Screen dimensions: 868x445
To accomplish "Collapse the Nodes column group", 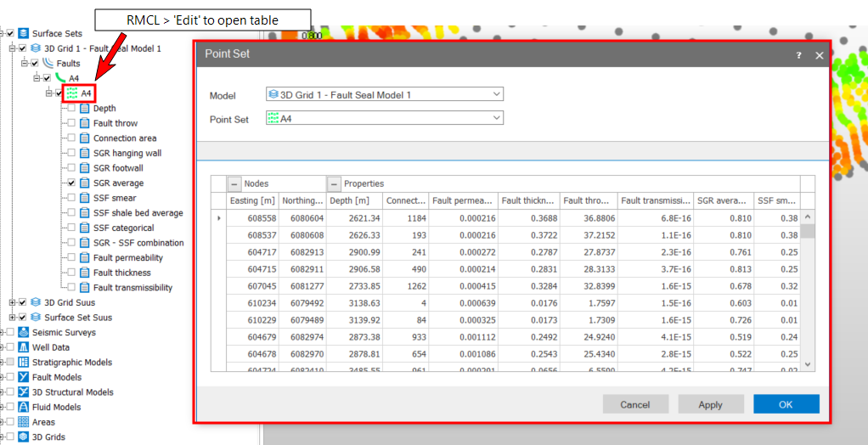I will (x=234, y=183).
